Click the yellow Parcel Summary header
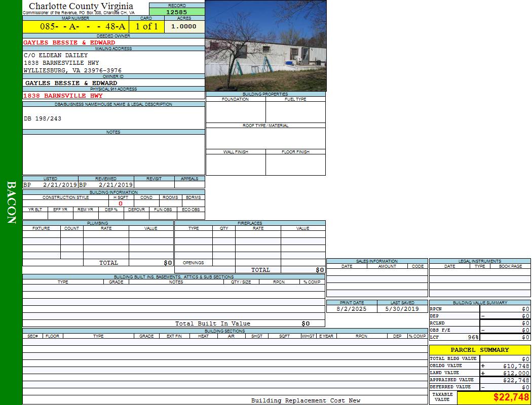The image size is (532, 405). [x=479, y=350]
